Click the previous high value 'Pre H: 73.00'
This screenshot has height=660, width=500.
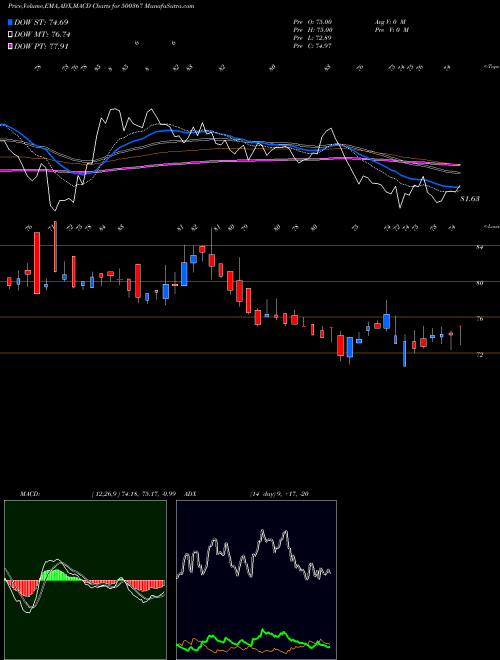(x=313, y=30)
